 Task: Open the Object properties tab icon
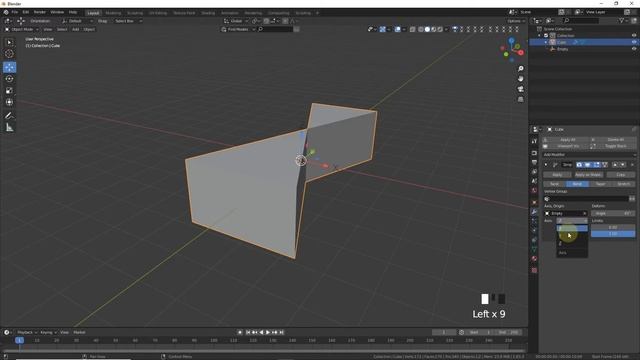[534, 202]
